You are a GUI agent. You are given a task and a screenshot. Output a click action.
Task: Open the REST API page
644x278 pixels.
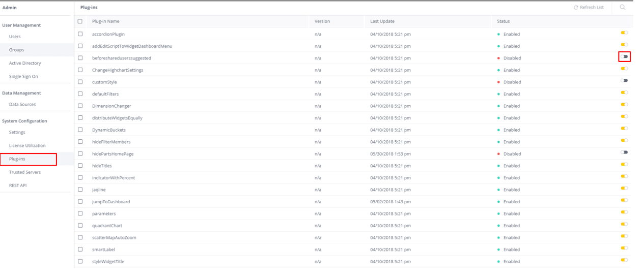18,186
